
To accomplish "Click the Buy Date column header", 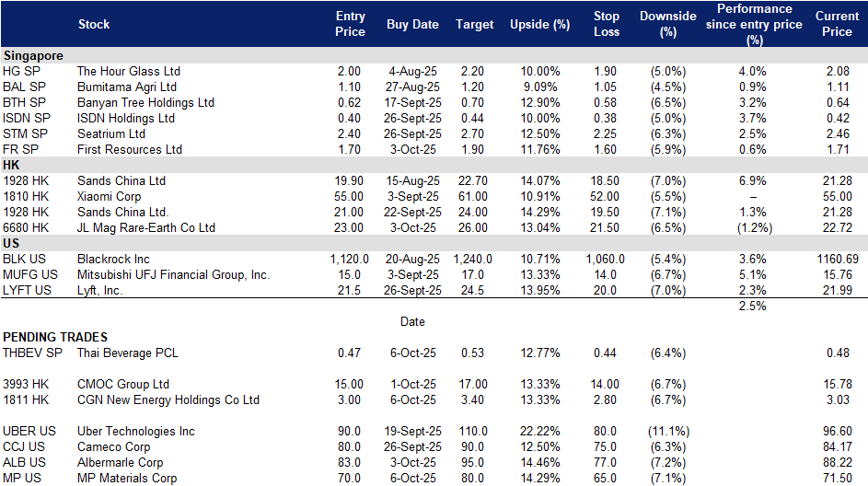I will pyautogui.click(x=412, y=24).
